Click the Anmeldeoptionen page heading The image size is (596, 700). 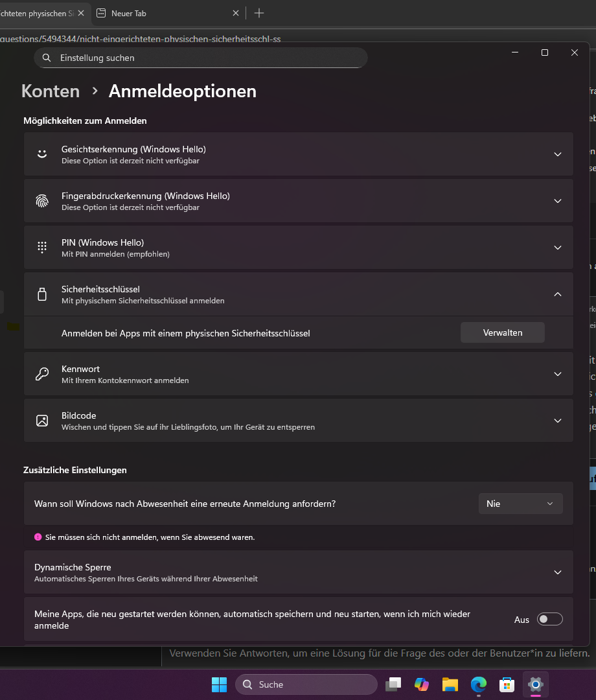click(x=183, y=91)
